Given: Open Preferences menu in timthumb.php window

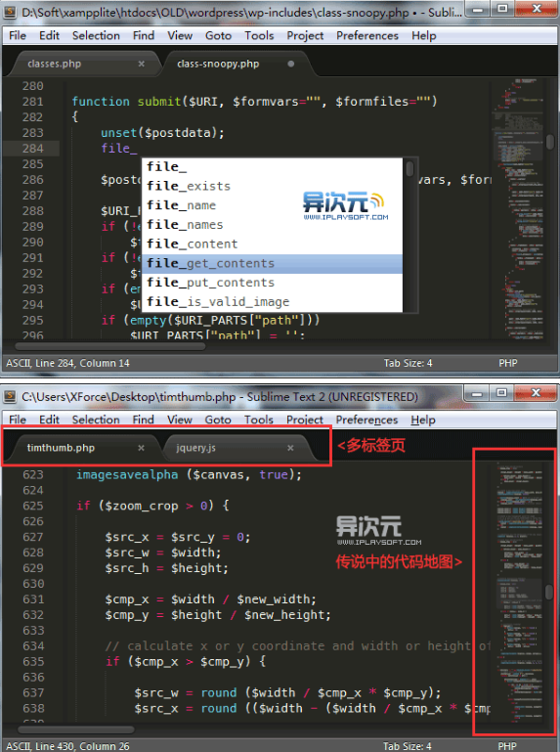Looking at the screenshot, I should (366, 420).
